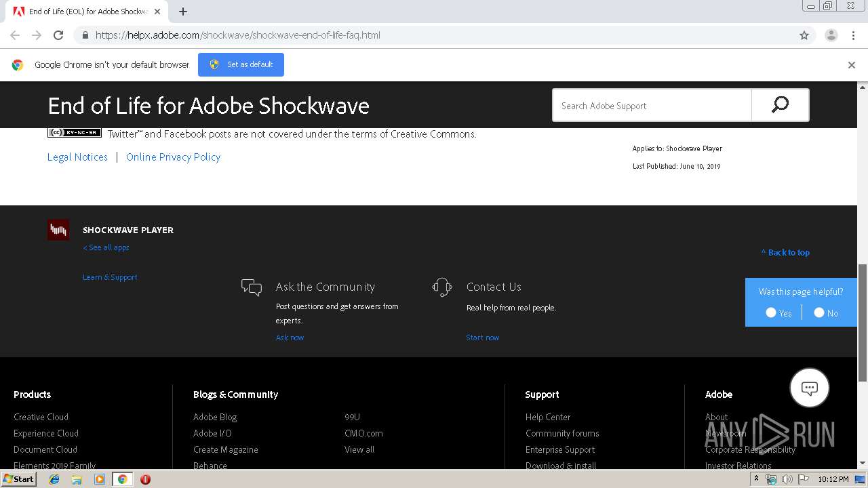This screenshot has height=488, width=868.
Task: Jump using the Back to top link
Action: point(785,252)
